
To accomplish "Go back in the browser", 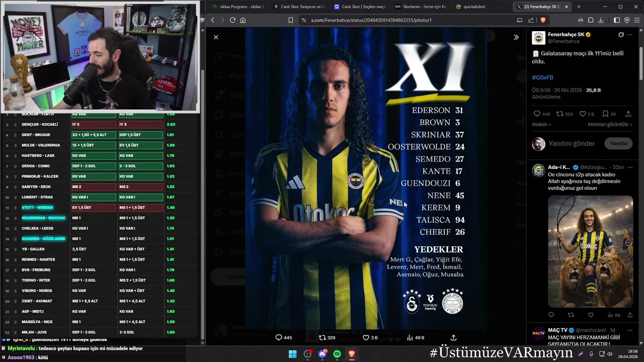I will pyautogui.click(x=212, y=20).
